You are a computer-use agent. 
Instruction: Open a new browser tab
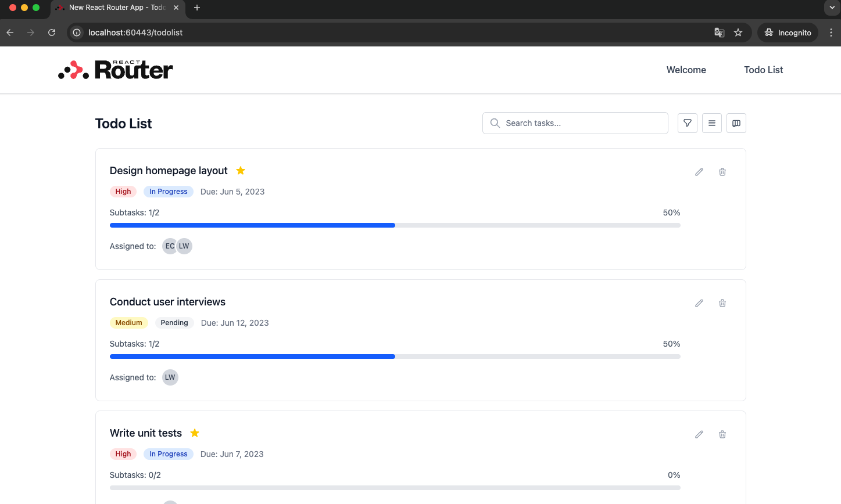coord(197,8)
